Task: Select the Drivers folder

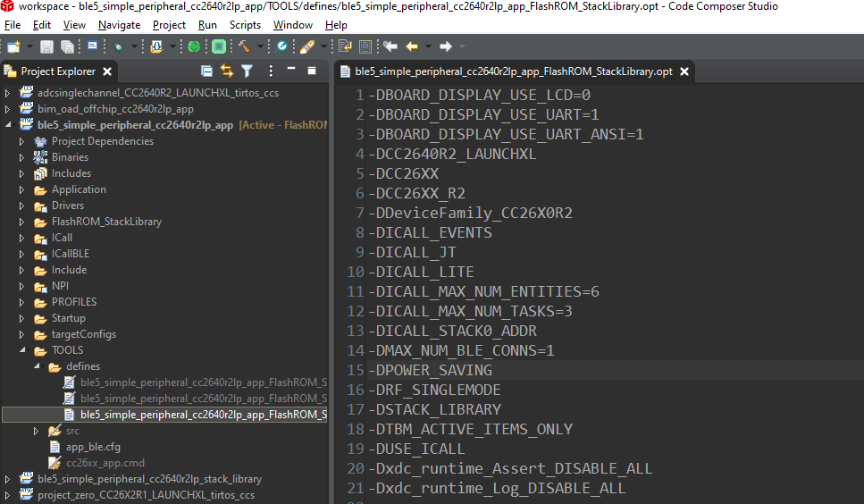Action: point(68,206)
